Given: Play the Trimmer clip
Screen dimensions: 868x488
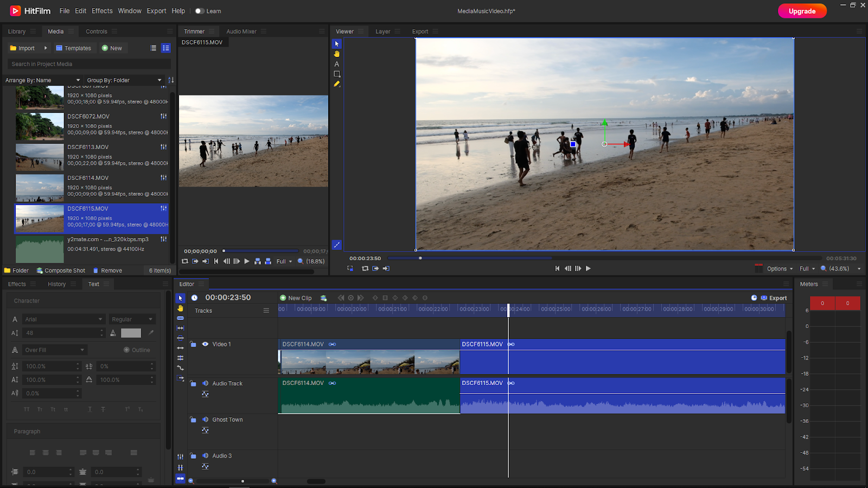Looking at the screenshot, I should pyautogui.click(x=247, y=261).
